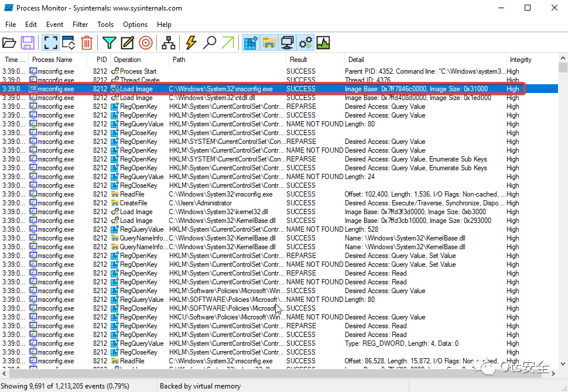Click the vertical scrollbar up arrow
The image size is (568, 392).
pos(563,58)
